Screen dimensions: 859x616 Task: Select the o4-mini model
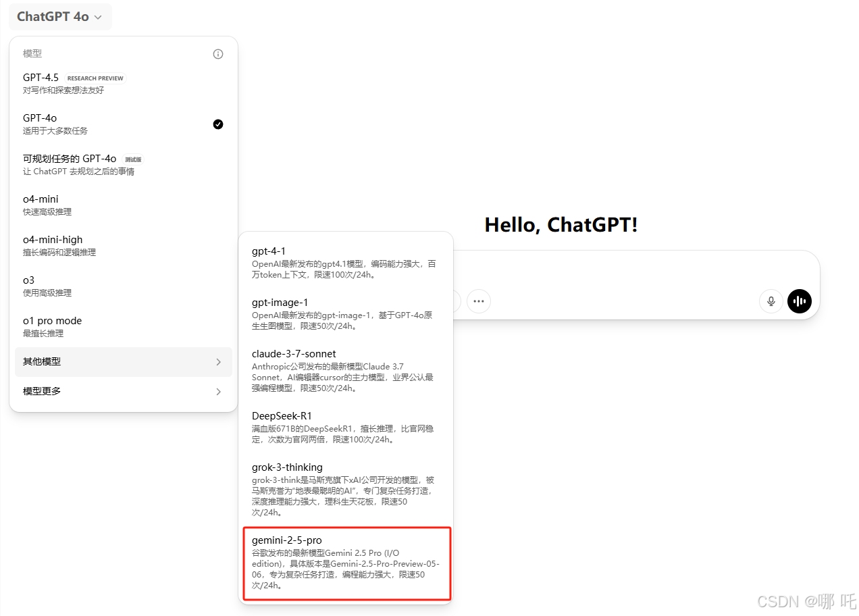(x=124, y=205)
